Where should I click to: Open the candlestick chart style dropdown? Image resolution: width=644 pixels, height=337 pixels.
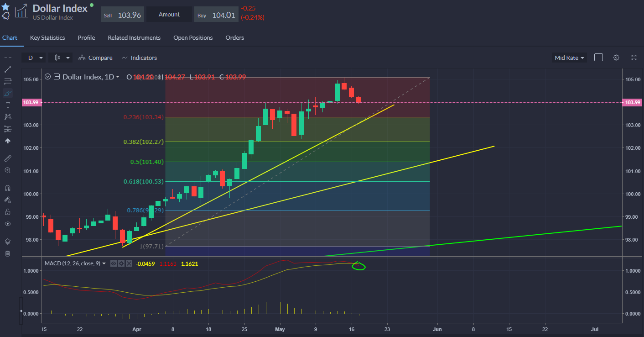61,58
